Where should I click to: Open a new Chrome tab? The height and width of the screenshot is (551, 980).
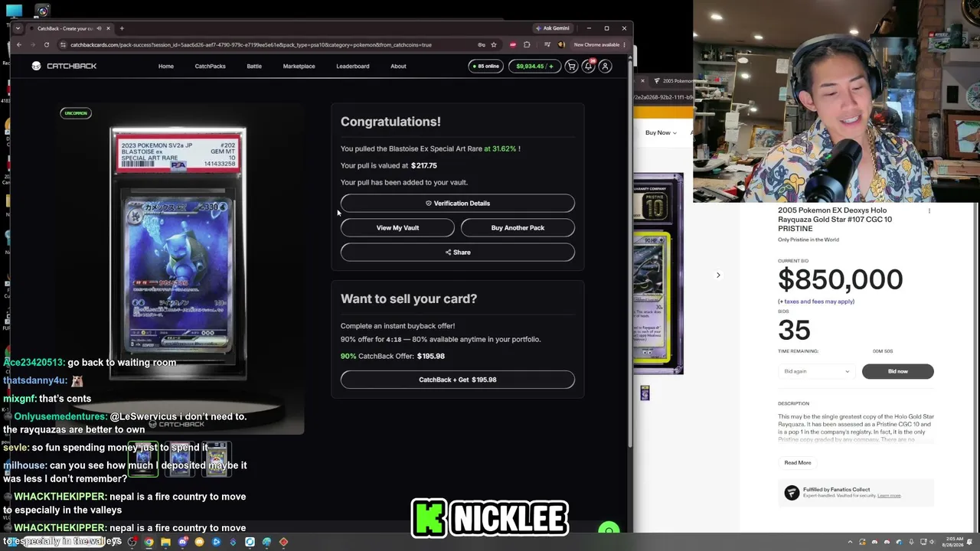(122, 28)
